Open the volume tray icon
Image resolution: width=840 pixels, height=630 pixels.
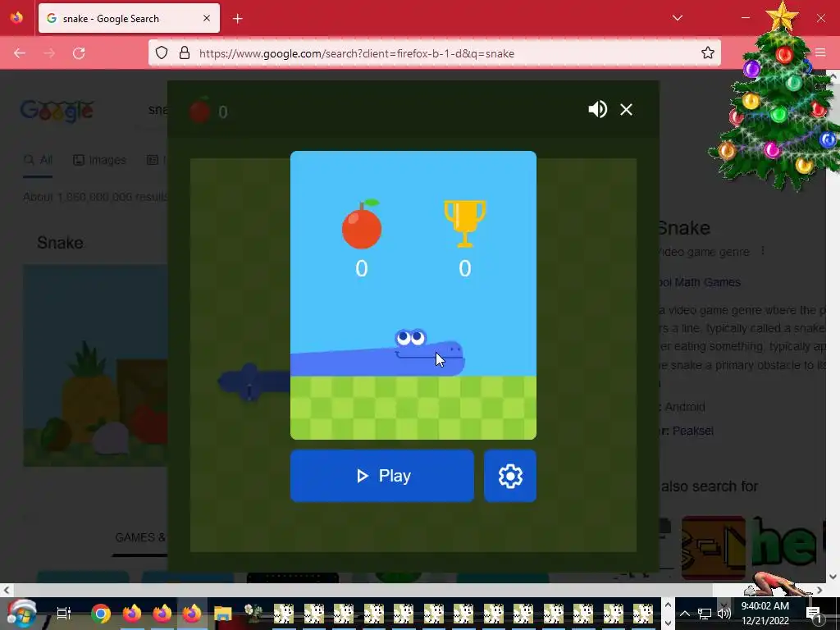pyautogui.click(x=724, y=614)
